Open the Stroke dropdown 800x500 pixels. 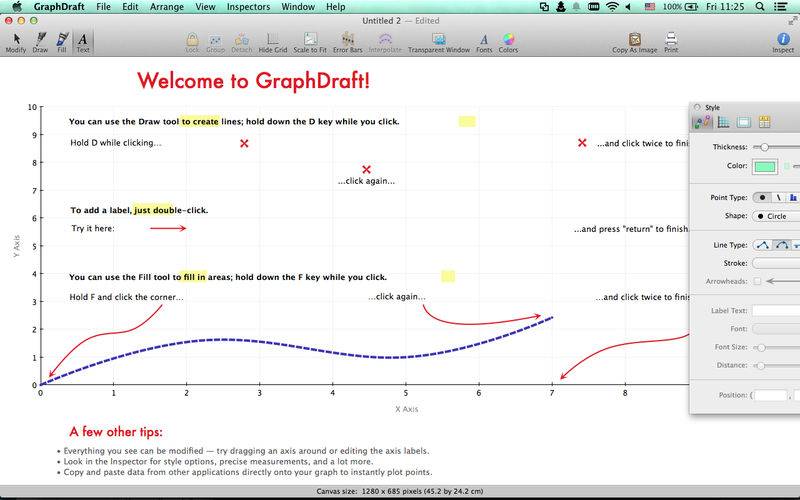tap(776, 263)
